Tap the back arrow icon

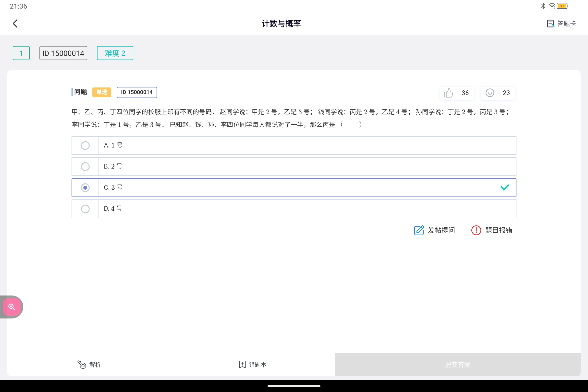tap(15, 24)
